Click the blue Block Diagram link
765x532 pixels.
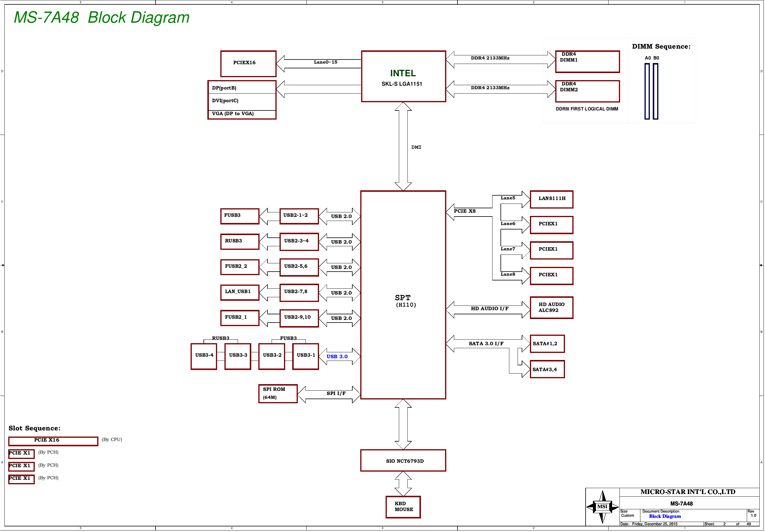click(x=665, y=516)
